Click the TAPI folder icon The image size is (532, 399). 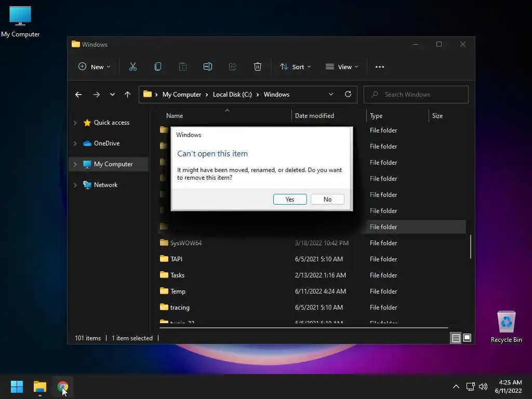(x=164, y=259)
